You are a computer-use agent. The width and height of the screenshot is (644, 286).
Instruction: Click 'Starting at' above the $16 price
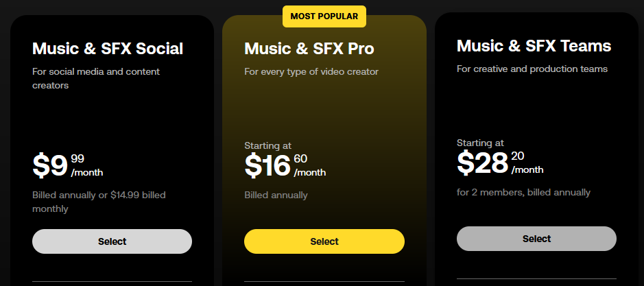click(x=267, y=145)
